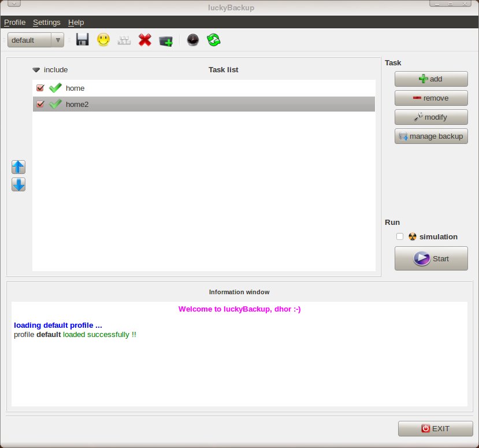Create new profile with green plus icon
Viewport: 479px width, 448px height.
pyautogui.click(x=166, y=40)
